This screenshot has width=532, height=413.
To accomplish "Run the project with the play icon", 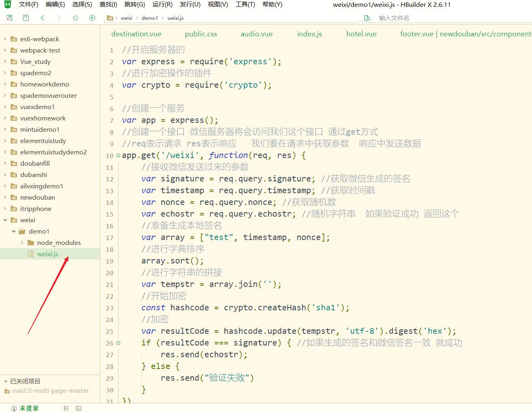I will 92,18.
